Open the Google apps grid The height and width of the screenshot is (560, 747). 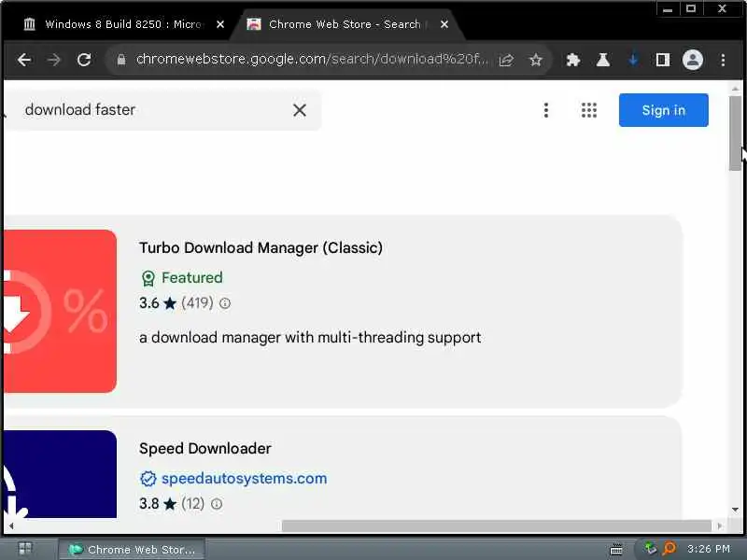click(589, 110)
